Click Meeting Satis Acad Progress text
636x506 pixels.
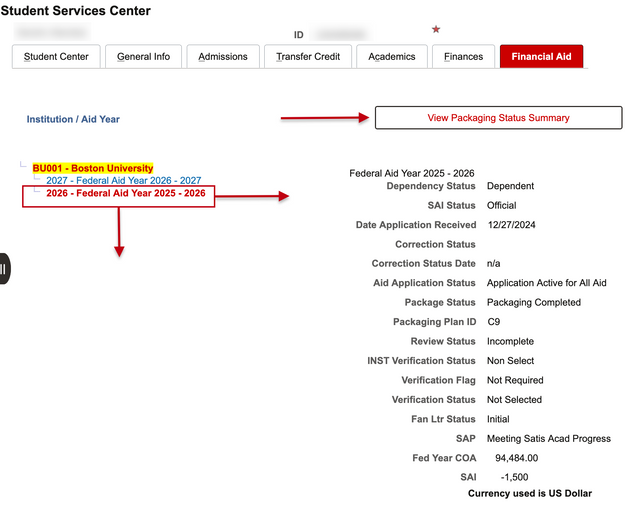click(549, 439)
